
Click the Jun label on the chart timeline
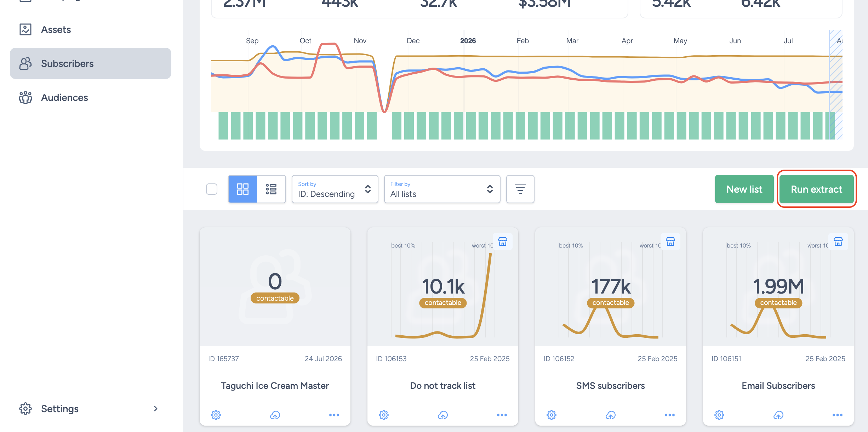tap(735, 41)
